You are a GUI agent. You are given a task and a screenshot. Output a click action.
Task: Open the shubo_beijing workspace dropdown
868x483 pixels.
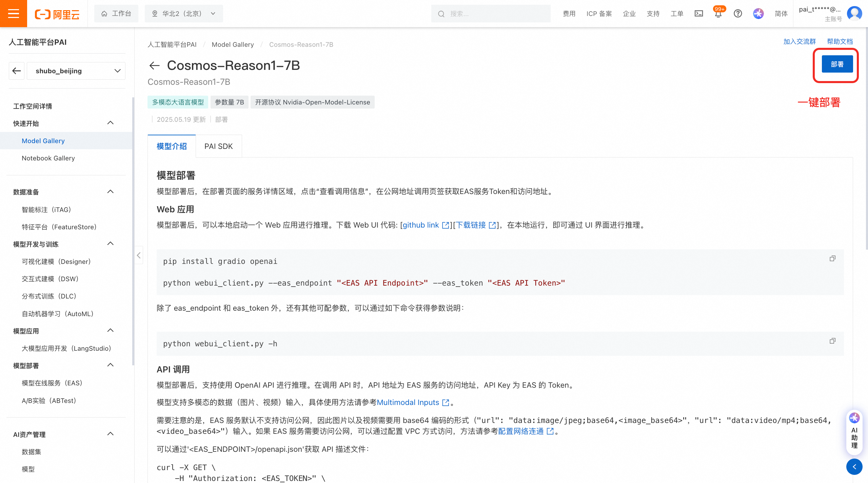click(x=76, y=71)
